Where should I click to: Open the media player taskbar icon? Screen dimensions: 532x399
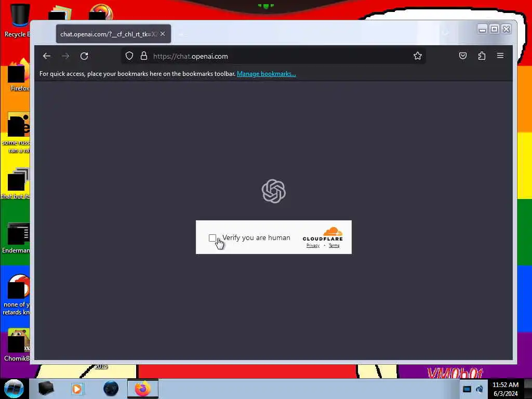[x=77, y=389]
